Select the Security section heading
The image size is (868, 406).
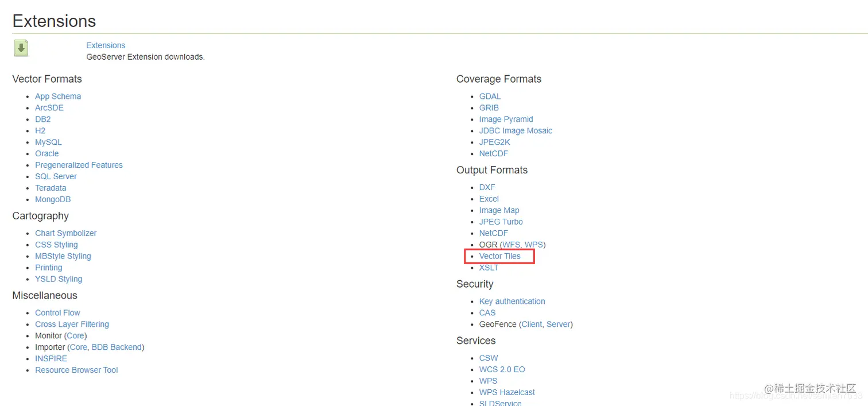475,284
